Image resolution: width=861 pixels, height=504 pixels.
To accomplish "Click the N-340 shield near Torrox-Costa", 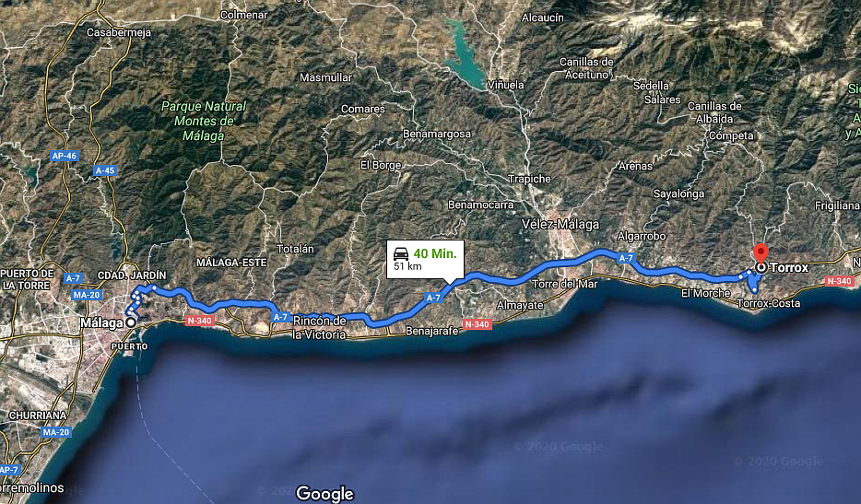I will (839, 281).
